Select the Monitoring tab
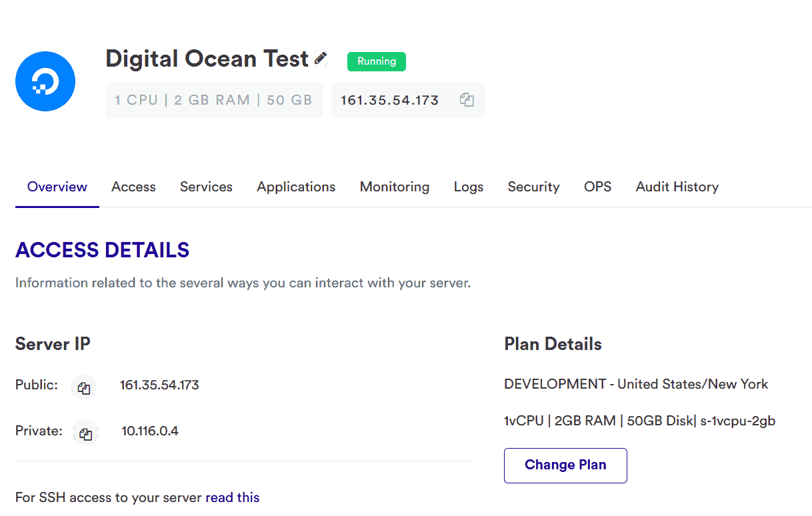This screenshot has width=812, height=516. pyautogui.click(x=395, y=187)
